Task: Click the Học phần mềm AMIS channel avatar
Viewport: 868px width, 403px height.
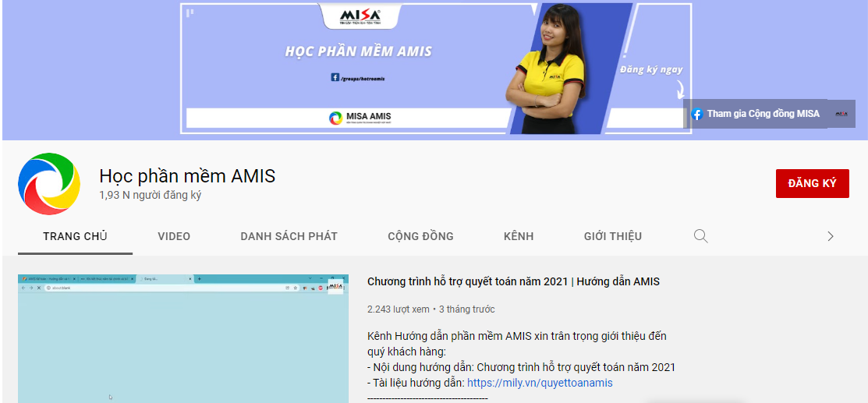Action: [49, 184]
